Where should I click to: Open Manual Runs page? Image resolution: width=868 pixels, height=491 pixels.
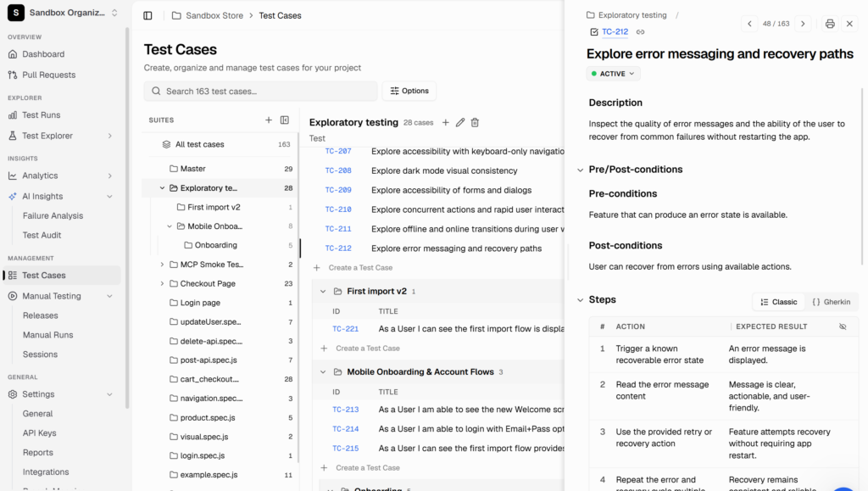point(47,335)
